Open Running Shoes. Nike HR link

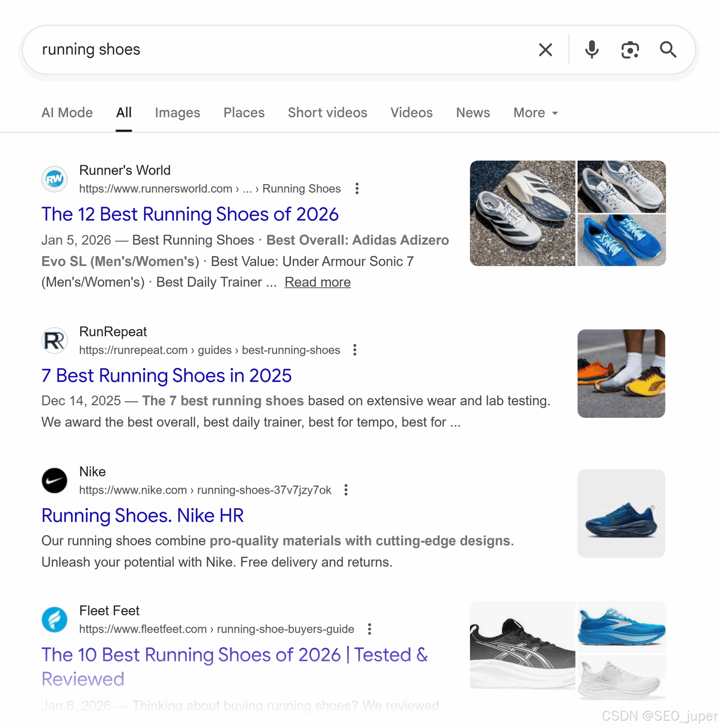143,515
